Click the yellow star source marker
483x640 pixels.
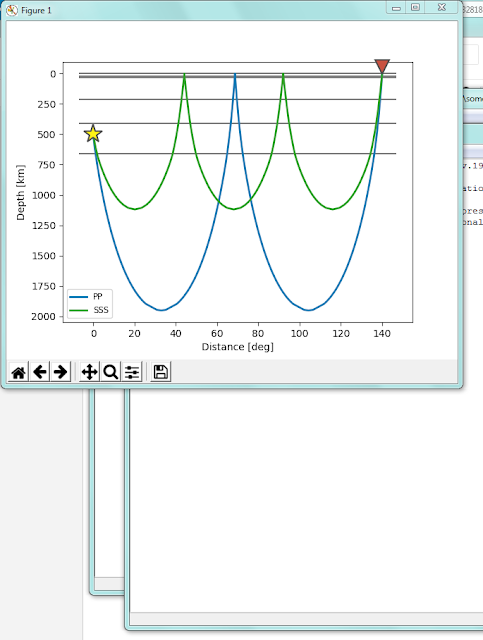pos(93,134)
